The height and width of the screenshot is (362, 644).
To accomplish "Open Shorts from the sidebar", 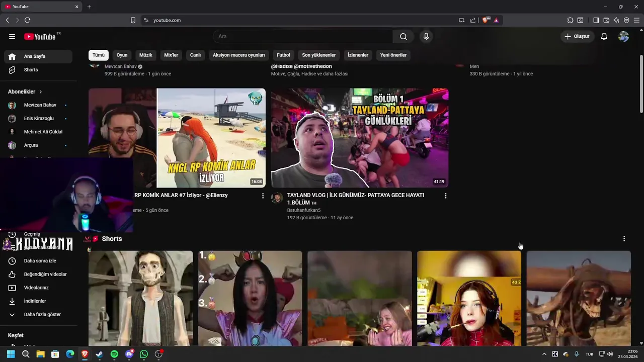I will [38, 70].
